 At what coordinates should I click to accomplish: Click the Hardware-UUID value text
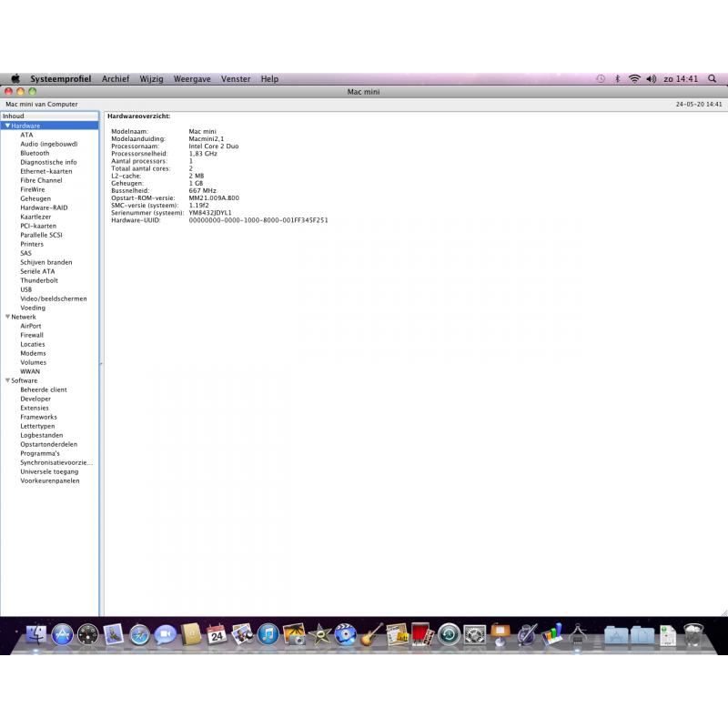click(258, 220)
